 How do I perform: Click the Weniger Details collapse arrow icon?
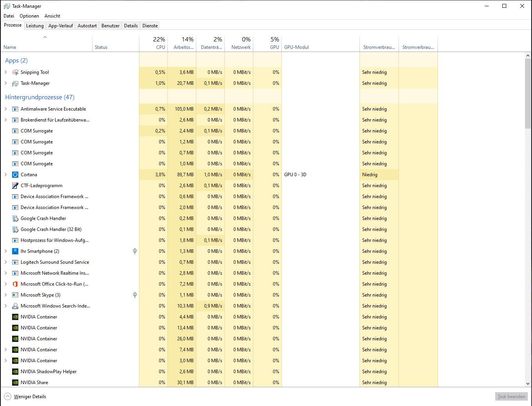coord(8,397)
